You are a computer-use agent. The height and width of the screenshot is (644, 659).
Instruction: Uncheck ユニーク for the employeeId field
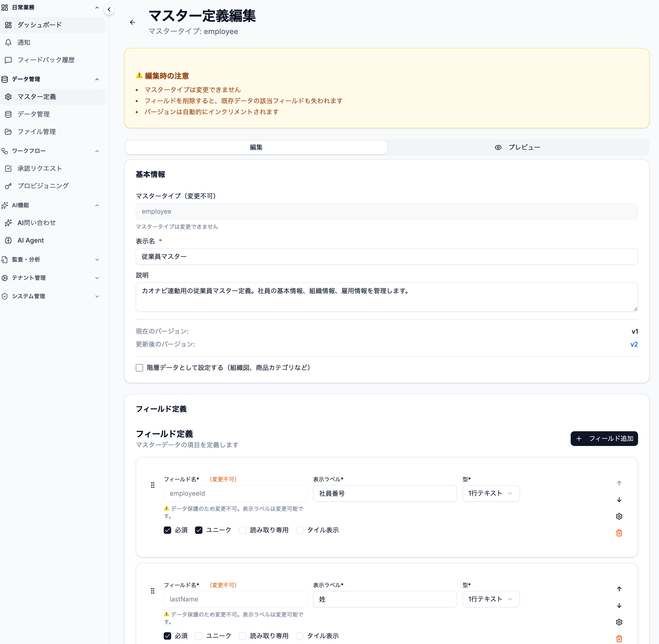pyautogui.click(x=199, y=530)
